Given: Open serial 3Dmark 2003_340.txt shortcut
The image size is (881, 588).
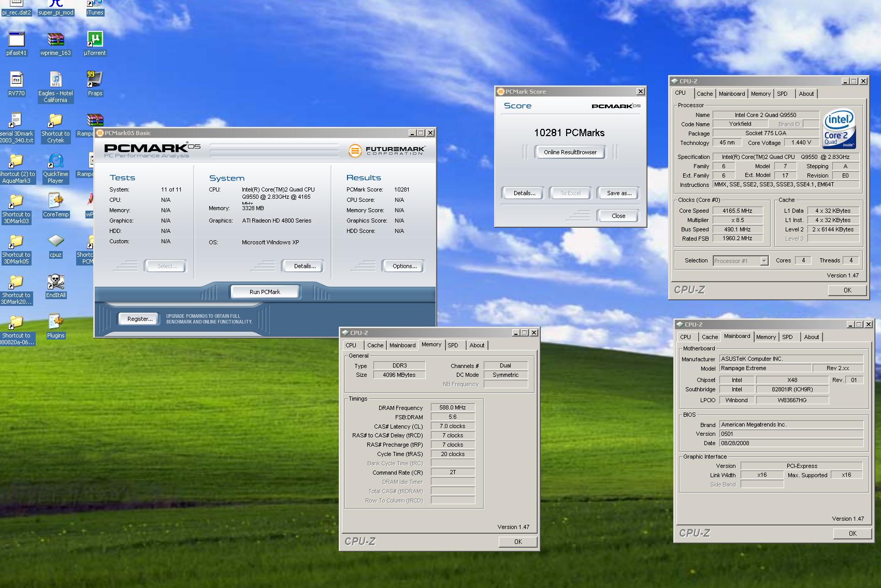Looking at the screenshot, I should [17, 128].
